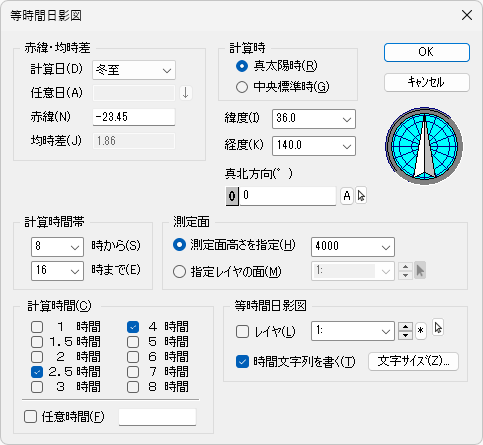Open the 計算日 dropdown showing 冬至
The image size is (483, 445).
click(134, 70)
